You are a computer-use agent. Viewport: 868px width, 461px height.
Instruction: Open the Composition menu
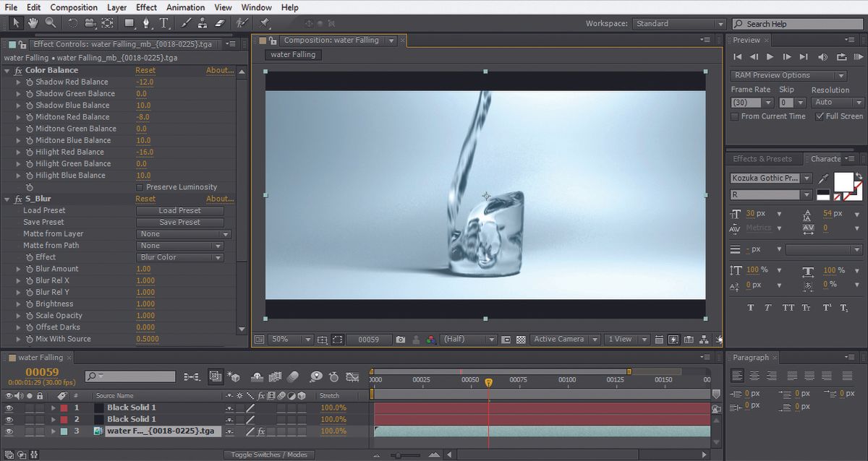73,7
